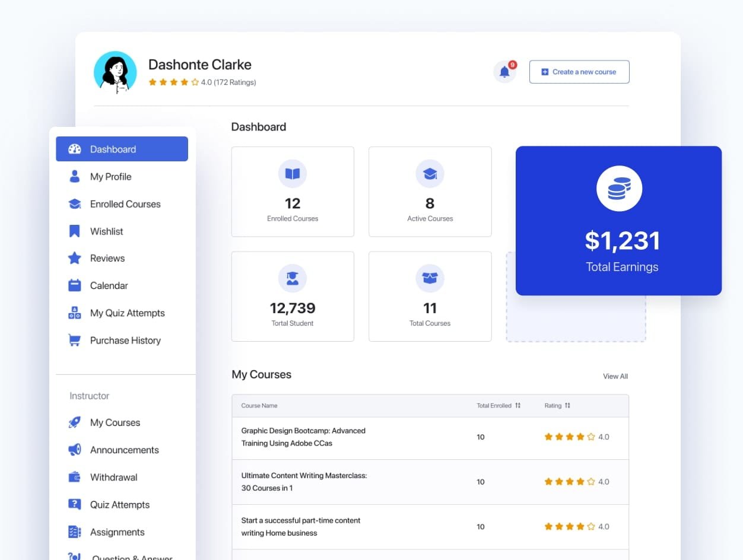The height and width of the screenshot is (560, 743).
Task: Click the View All link
Action: (615, 376)
